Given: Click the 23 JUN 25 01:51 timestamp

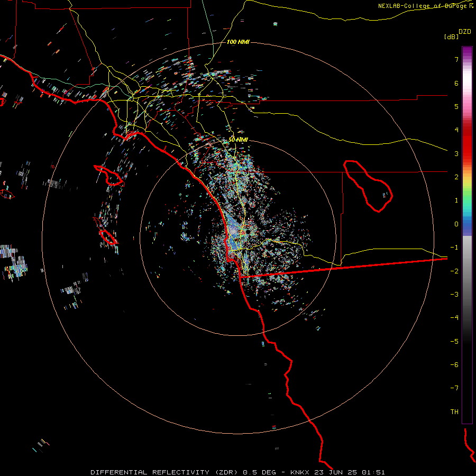Looking at the screenshot, I should pos(349,472).
